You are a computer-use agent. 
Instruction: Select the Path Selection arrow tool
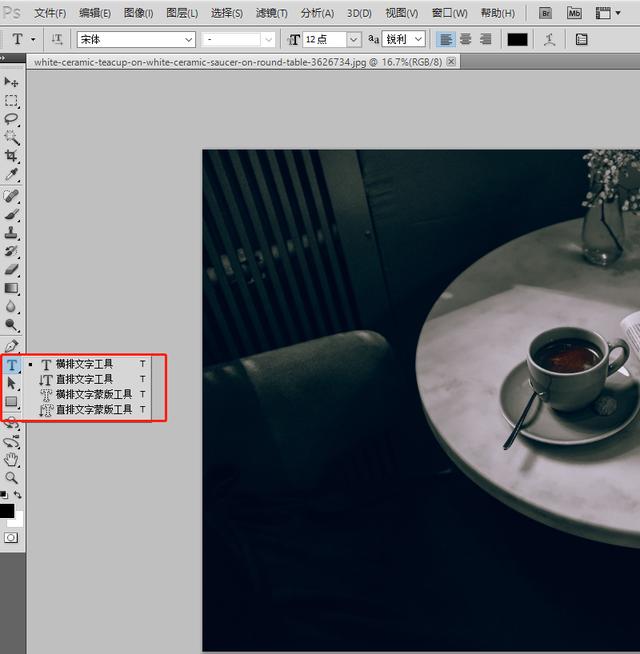(x=11, y=383)
